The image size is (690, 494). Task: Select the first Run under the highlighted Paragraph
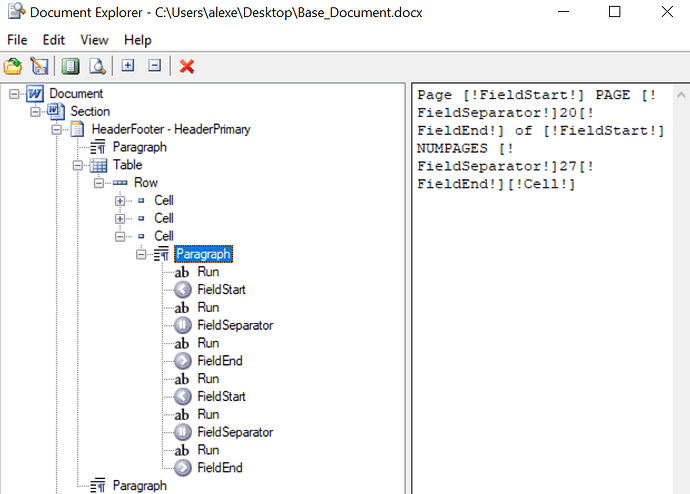208,272
